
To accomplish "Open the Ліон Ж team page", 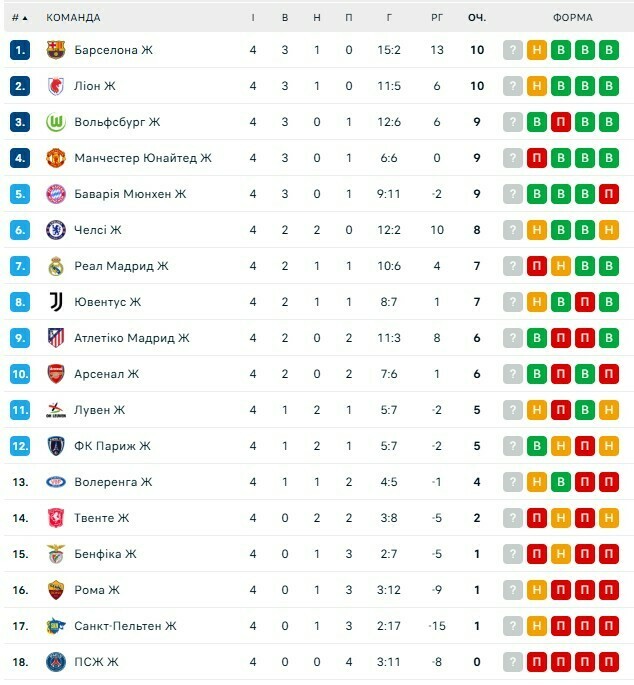I will coord(95,86).
